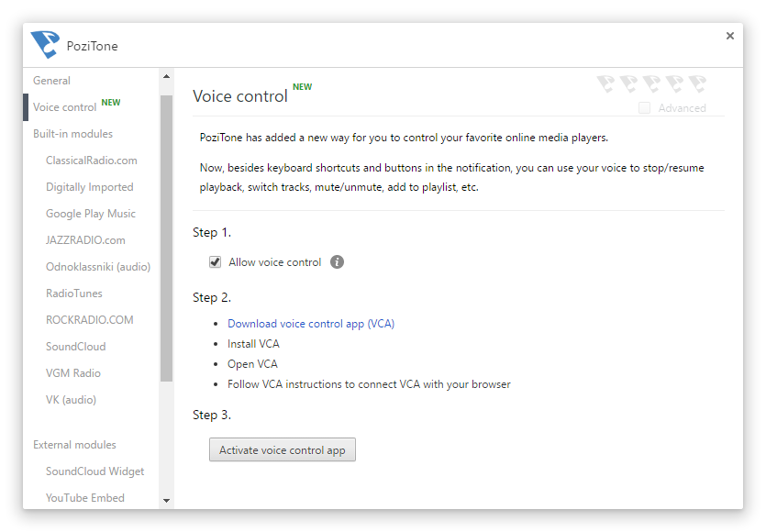
Task: Click Download voice control app (VCA) link
Action: click(311, 324)
